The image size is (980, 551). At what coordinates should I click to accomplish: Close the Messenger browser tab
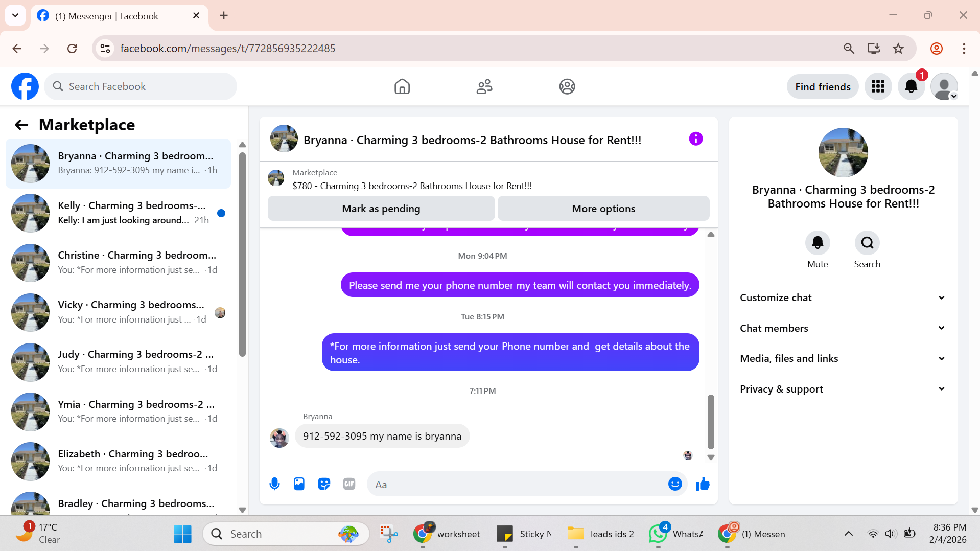point(196,16)
